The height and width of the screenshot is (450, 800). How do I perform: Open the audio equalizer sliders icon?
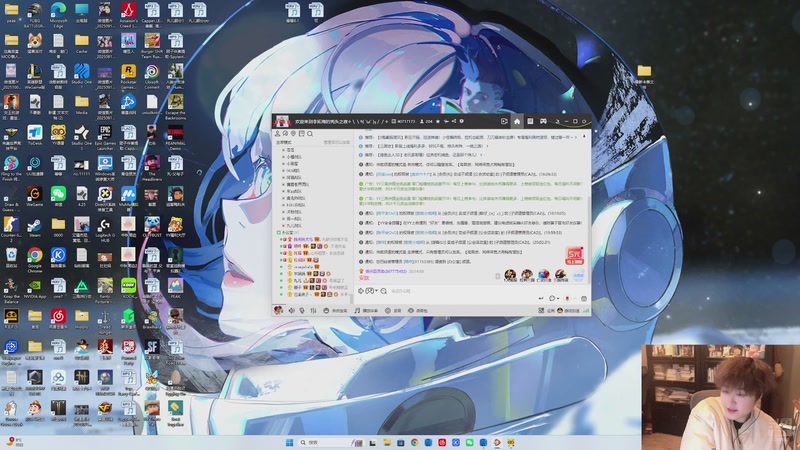[x=313, y=310]
